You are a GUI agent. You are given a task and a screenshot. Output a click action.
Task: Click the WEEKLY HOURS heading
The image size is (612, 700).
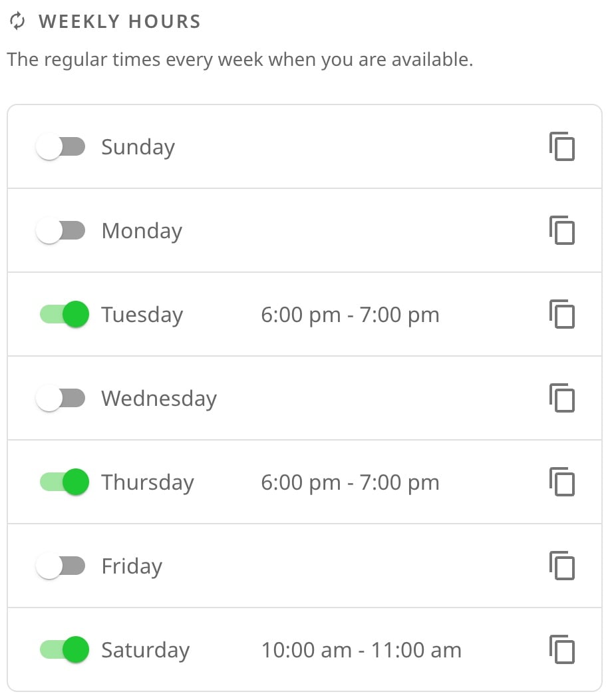pos(120,21)
